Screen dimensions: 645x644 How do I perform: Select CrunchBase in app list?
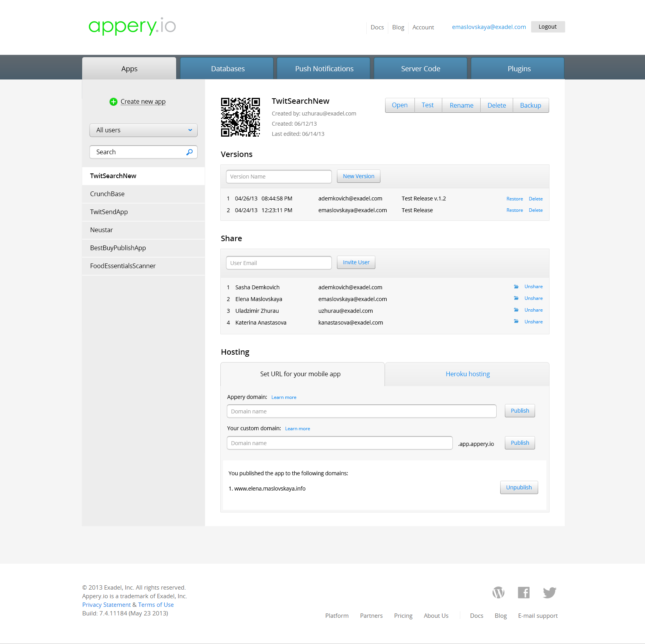[144, 194]
